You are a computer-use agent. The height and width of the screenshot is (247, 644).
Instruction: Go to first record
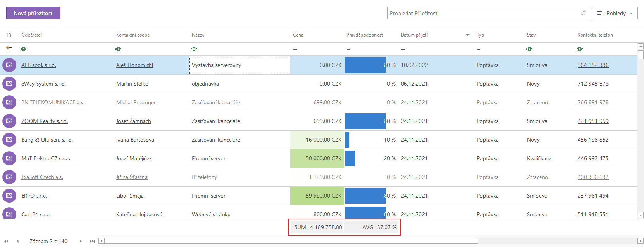tap(6, 241)
